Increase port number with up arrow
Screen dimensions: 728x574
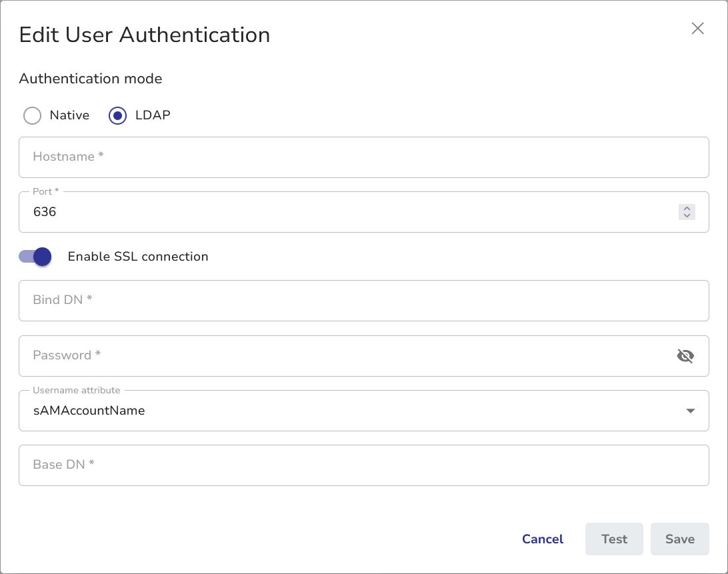[x=687, y=208]
